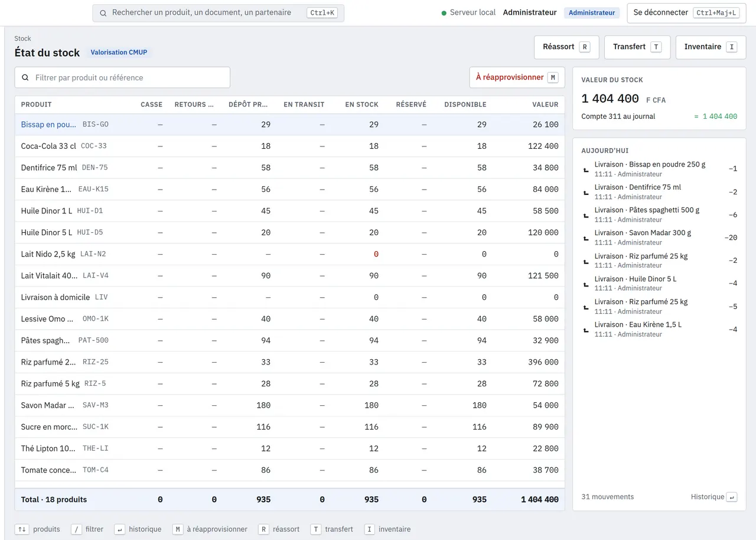Viewport: 756px width, 540px height.
Task: Click the filter field magnifier icon
Action: pyautogui.click(x=25, y=77)
